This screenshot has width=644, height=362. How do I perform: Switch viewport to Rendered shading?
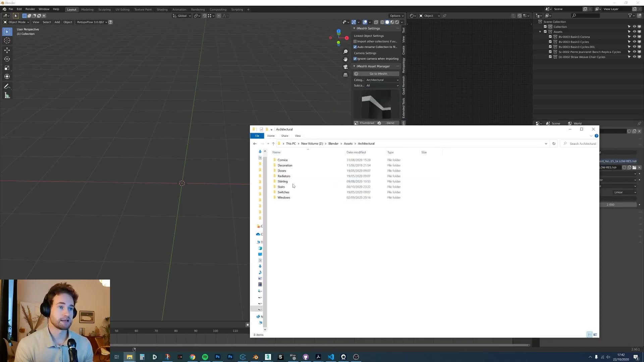(397, 22)
